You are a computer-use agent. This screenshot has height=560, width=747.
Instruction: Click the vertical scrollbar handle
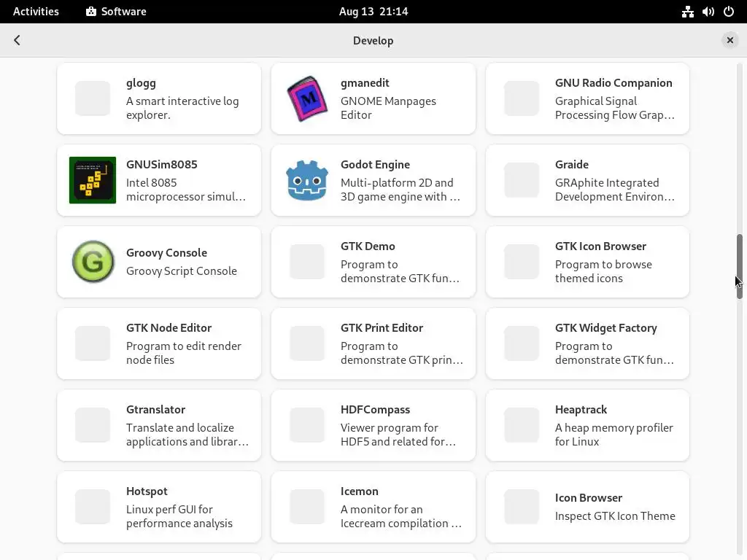coord(740,266)
